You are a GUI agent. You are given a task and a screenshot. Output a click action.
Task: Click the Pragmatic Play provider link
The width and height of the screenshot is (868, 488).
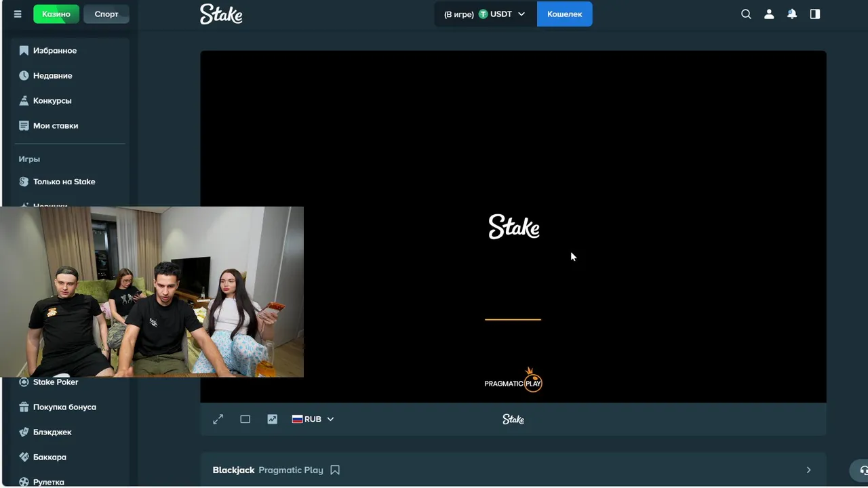coord(291,470)
